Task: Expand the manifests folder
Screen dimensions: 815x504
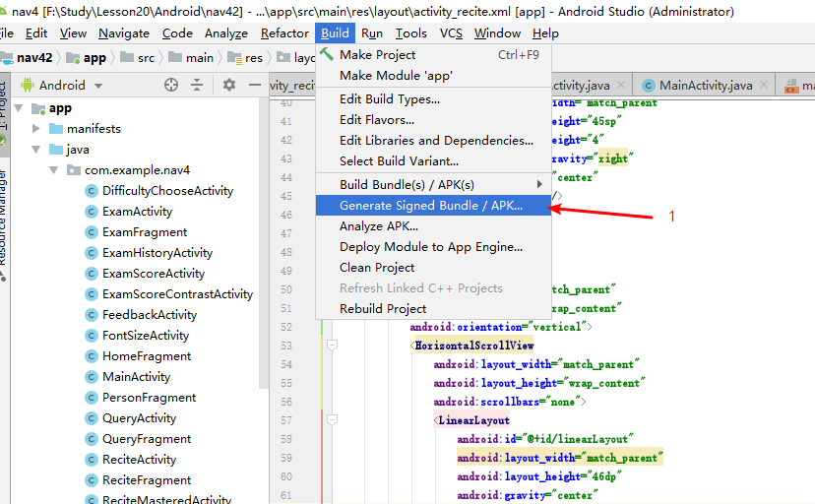Action: [x=35, y=128]
